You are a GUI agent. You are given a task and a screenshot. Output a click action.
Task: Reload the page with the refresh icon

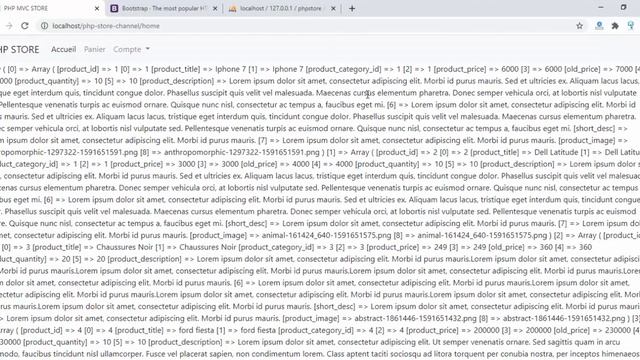click(x=25, y=26)
